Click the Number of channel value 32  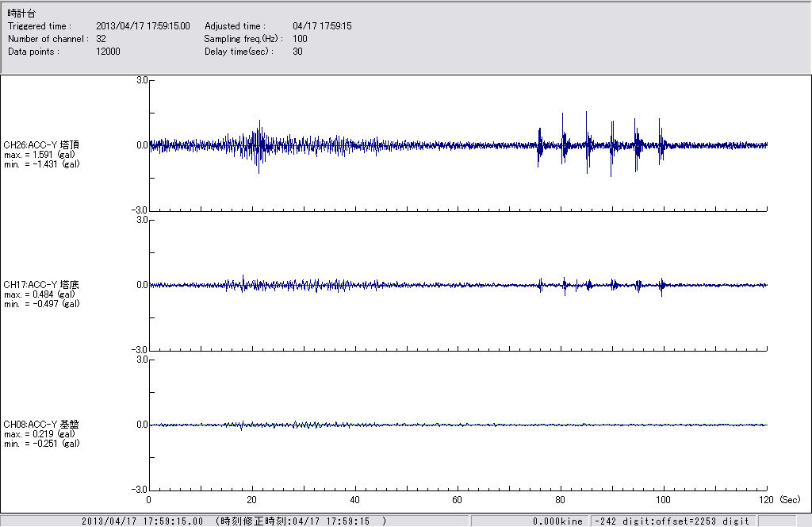(101, 39)
